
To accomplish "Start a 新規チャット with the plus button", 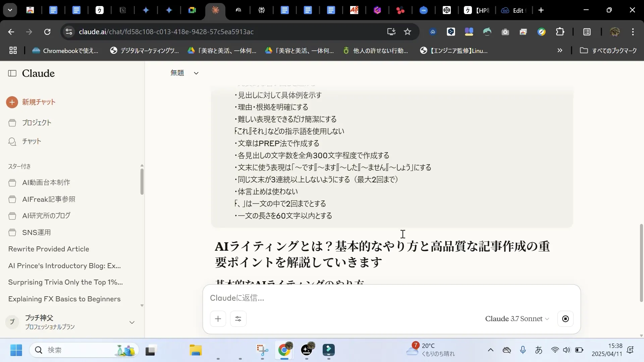I will pos(12,102).
